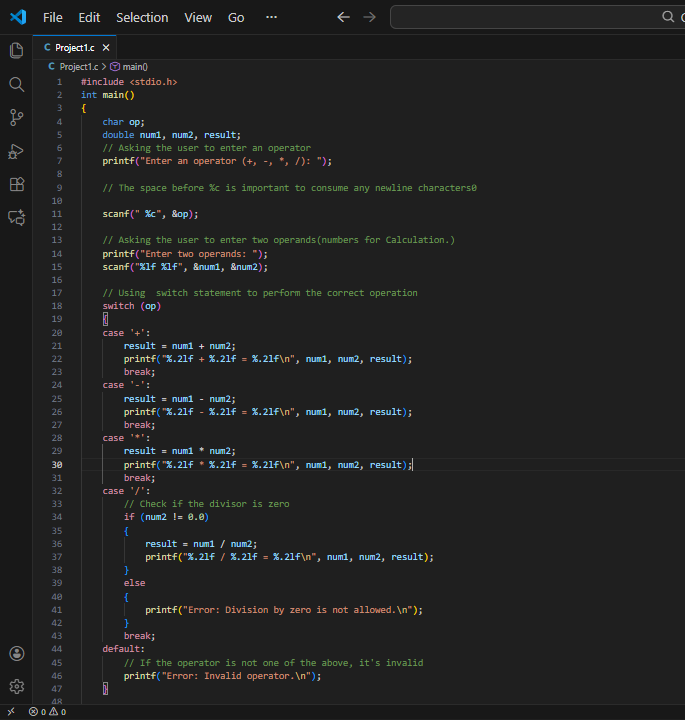This screenshot has width=685, height=720.
Task: Click the command center search field
Action: point(537,17)
